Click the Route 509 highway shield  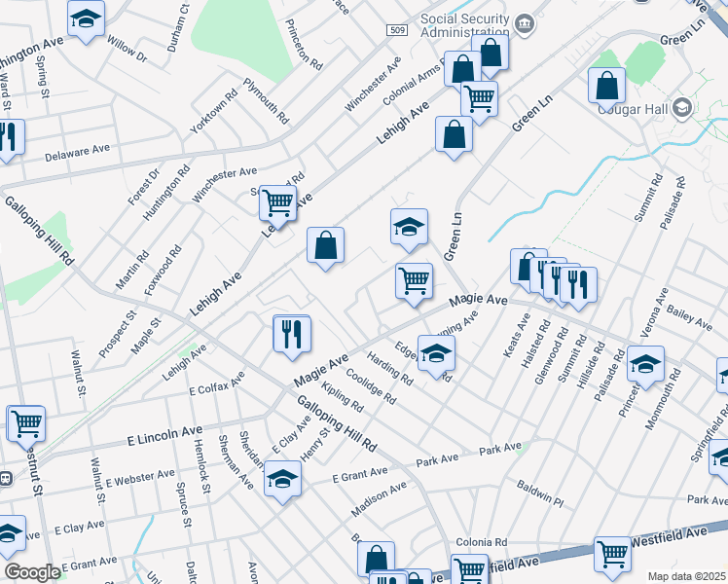pyautogui.click(x=394, y=31)
